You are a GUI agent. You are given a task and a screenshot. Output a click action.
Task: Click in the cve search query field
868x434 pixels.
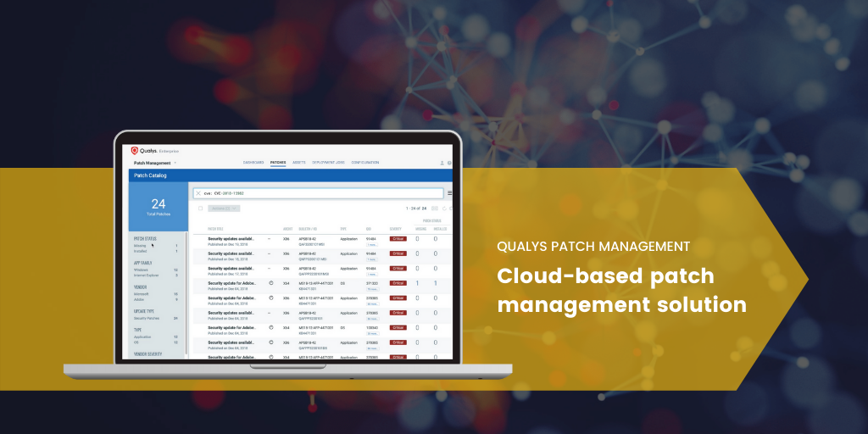pos(319,193)
